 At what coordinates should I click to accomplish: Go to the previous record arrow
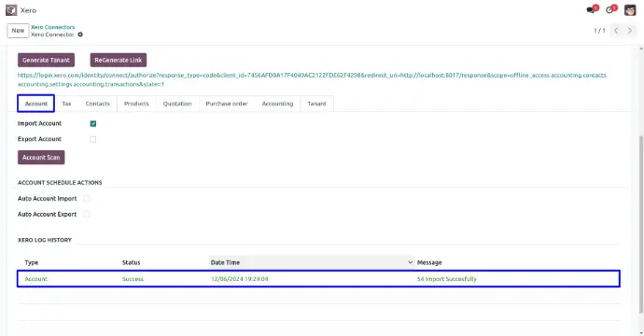click(x=616, y=31)
